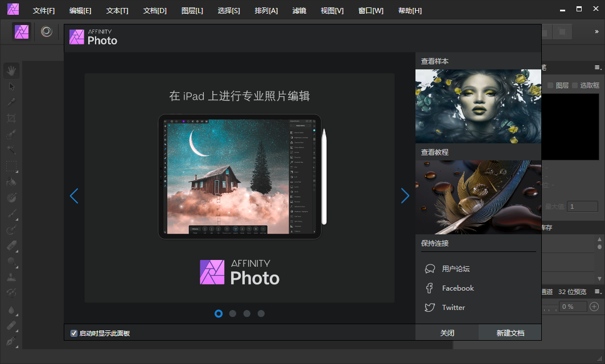
Task: Choose the Blur Brush droplet tool
Action: (x=11, y=309)
